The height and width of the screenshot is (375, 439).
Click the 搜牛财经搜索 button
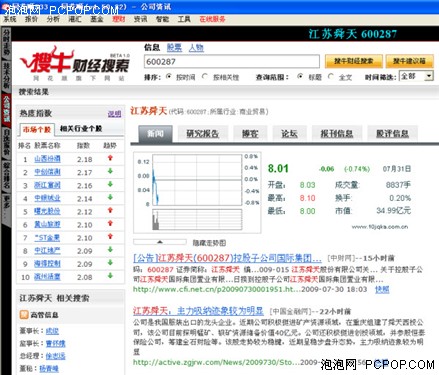point(354,61)
